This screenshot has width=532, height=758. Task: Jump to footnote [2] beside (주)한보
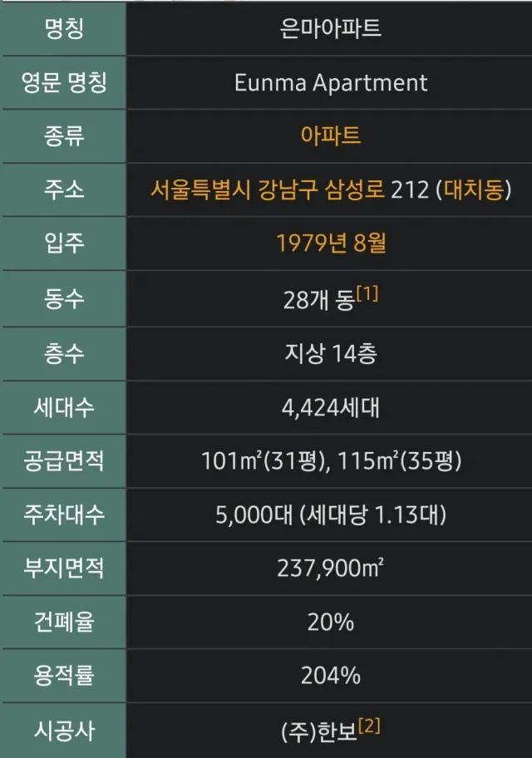[369, 726]
